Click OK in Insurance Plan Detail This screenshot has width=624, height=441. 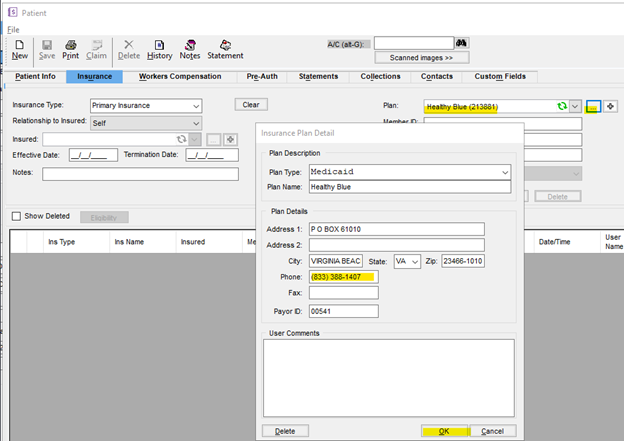[445, 431]
